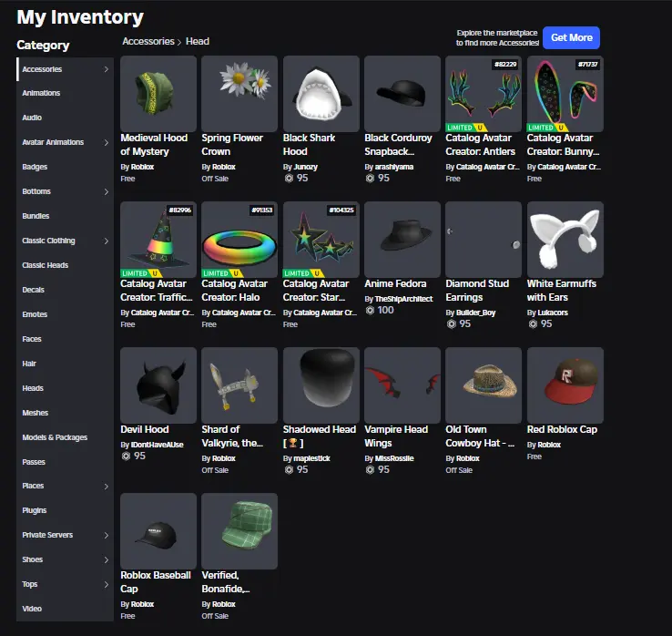672x636 pixels.
Task: Select the Spring Flower Crown item image
Action: [x=239, y=93]
